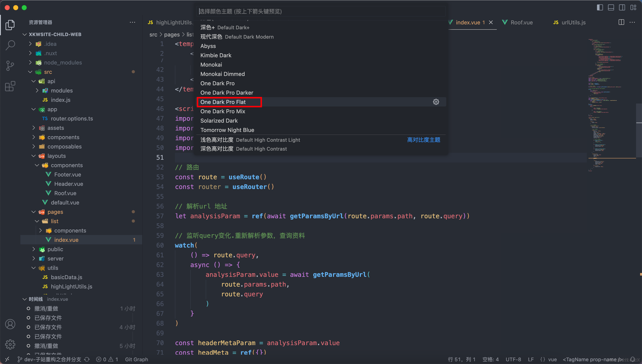The image size is (642, 364).
Task: Change the UTF-8 file encoding
Action: [513, 359]
